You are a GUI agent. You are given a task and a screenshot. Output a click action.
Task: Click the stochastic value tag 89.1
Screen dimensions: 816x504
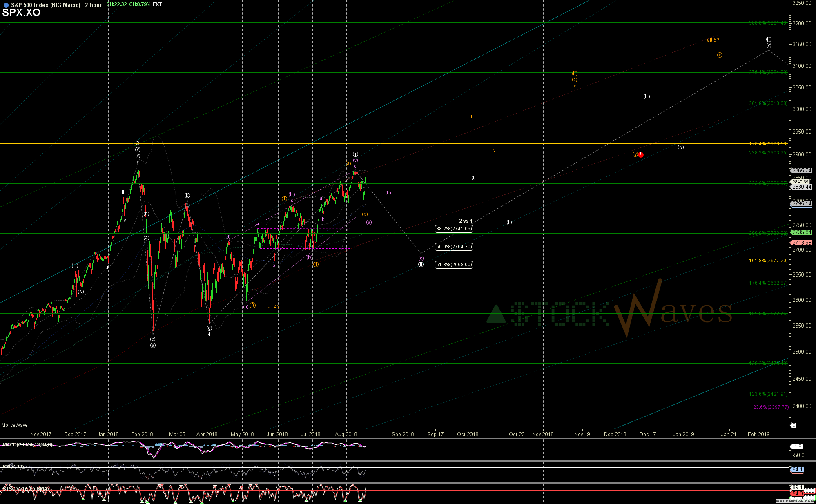(x=797, y=488)
